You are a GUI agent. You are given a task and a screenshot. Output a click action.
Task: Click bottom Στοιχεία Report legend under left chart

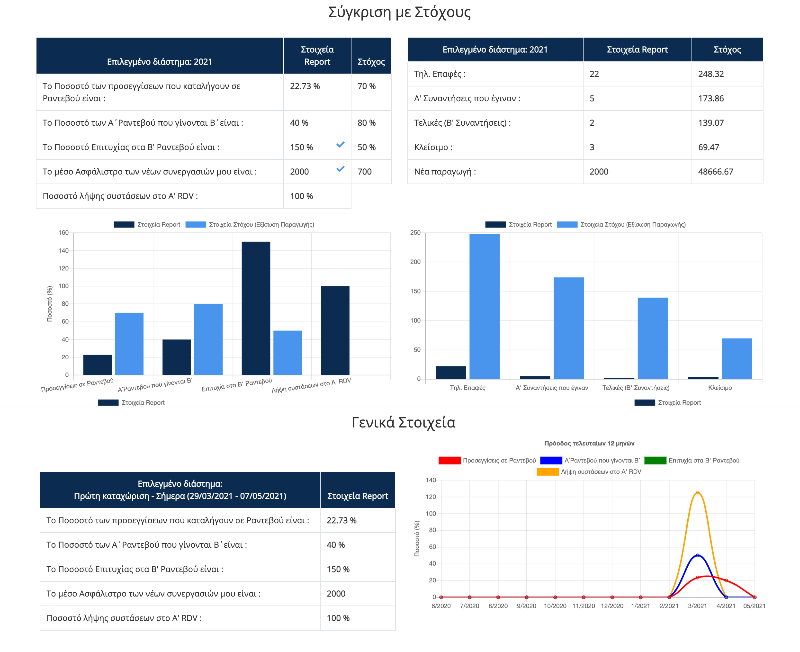click(x=132, y=403)
